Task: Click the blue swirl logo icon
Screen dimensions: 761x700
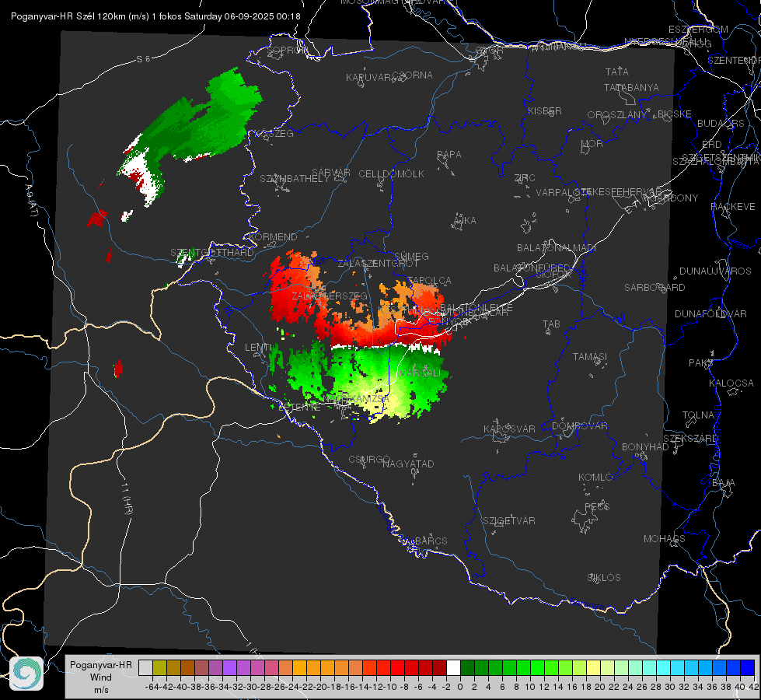Action: click(26, 674)
